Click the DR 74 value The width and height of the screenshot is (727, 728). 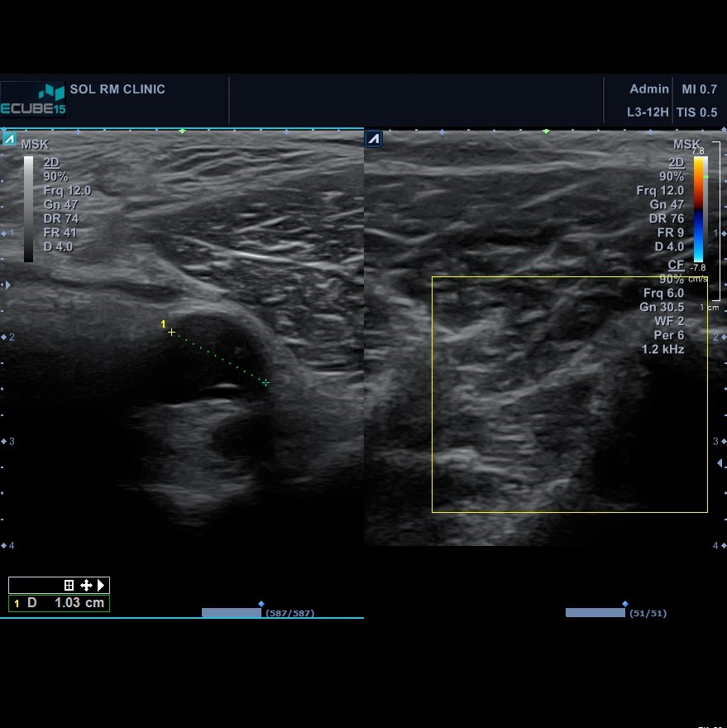click(61, 218)
